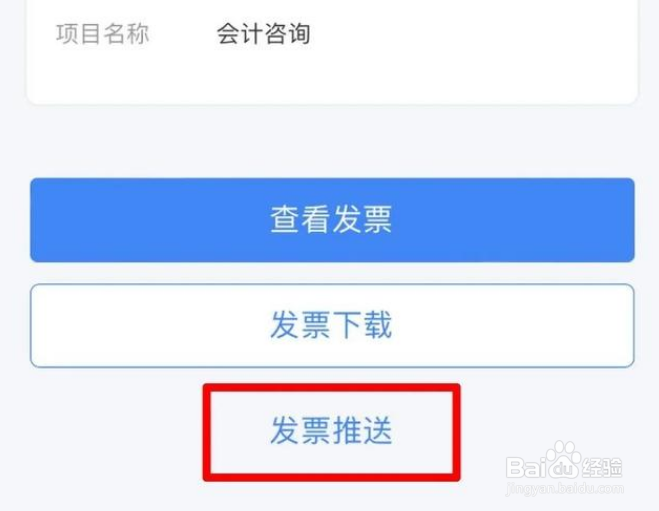Click the Baidu paw logo icon
The width and height of the screenshot is (659, 511).
coord(563,460)
